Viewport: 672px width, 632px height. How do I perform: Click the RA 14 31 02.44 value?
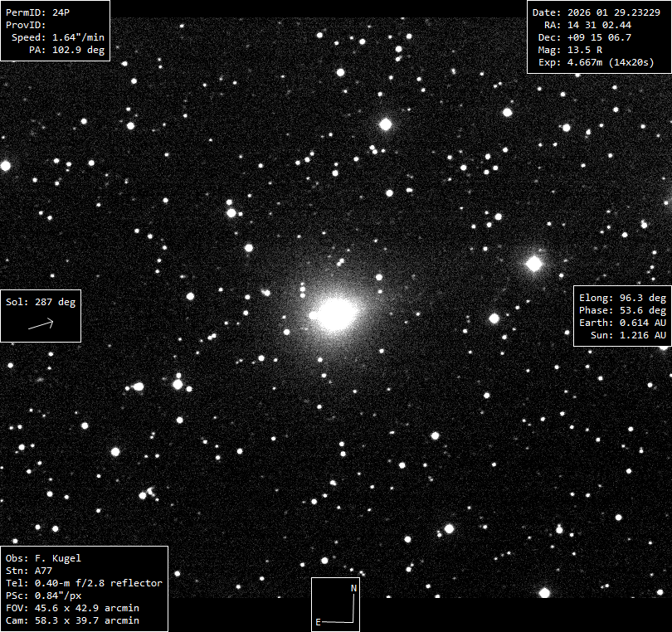pos(588,25)
